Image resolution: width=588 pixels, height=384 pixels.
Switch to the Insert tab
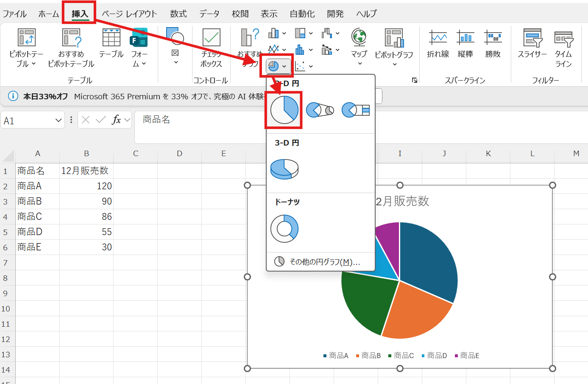(80, 14)
